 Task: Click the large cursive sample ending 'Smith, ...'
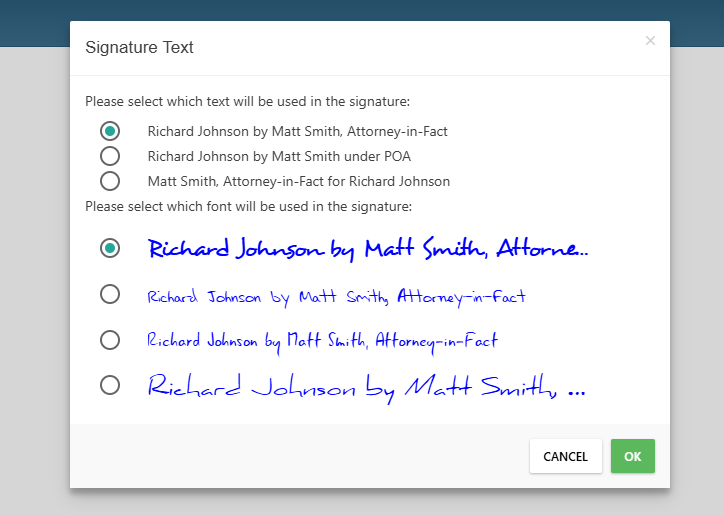[367, 388]
